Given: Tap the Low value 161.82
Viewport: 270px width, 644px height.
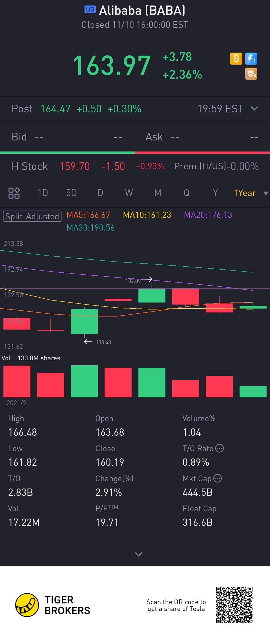Looking at the screenshot, I should [23, 462].
